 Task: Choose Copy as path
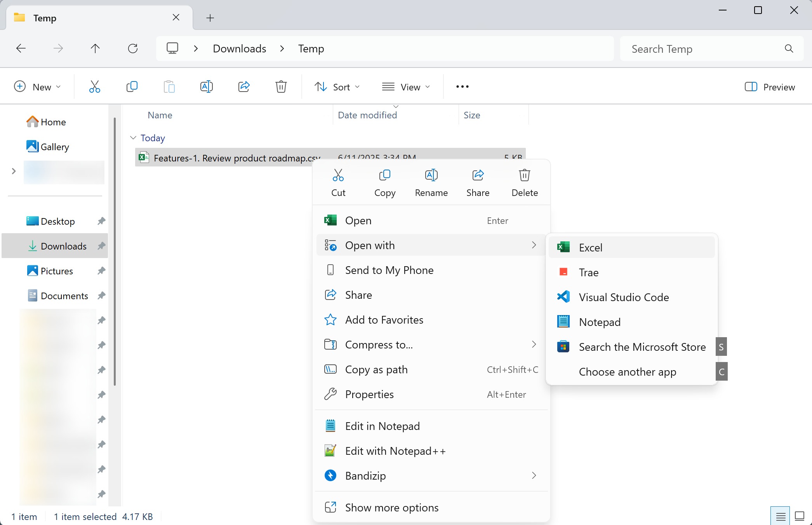[431, 369]
